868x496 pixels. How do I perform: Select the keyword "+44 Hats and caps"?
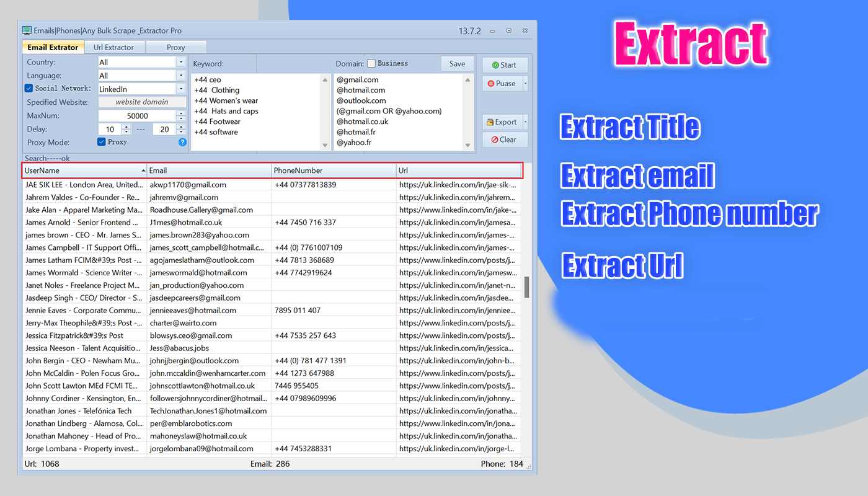(x=226, y=112)
